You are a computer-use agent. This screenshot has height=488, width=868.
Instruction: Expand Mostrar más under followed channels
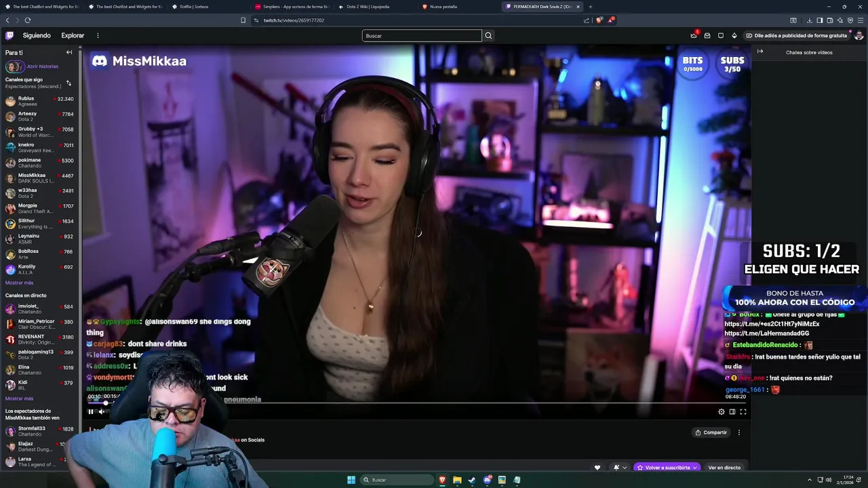coord(19,283)
